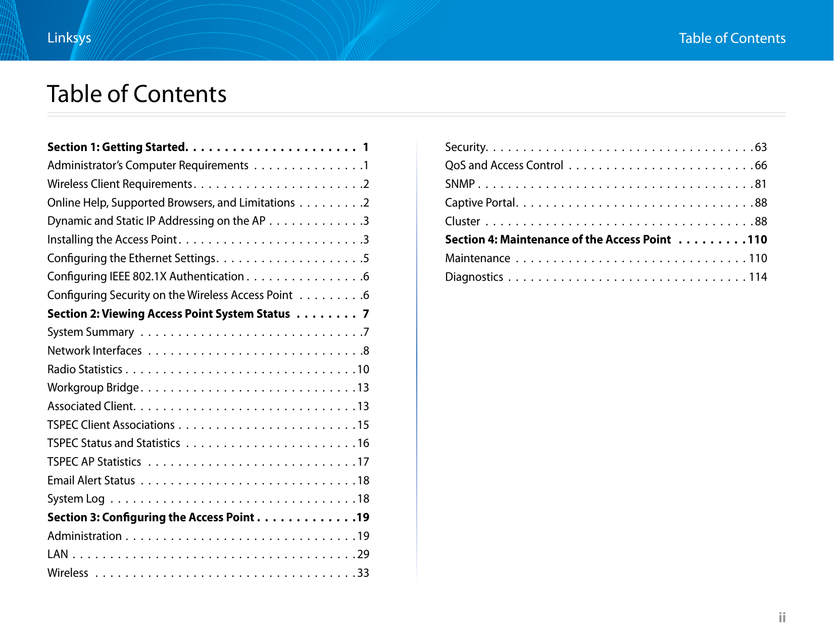Open Configuring the Ethernet Settings entry

[x=208, y=258]
